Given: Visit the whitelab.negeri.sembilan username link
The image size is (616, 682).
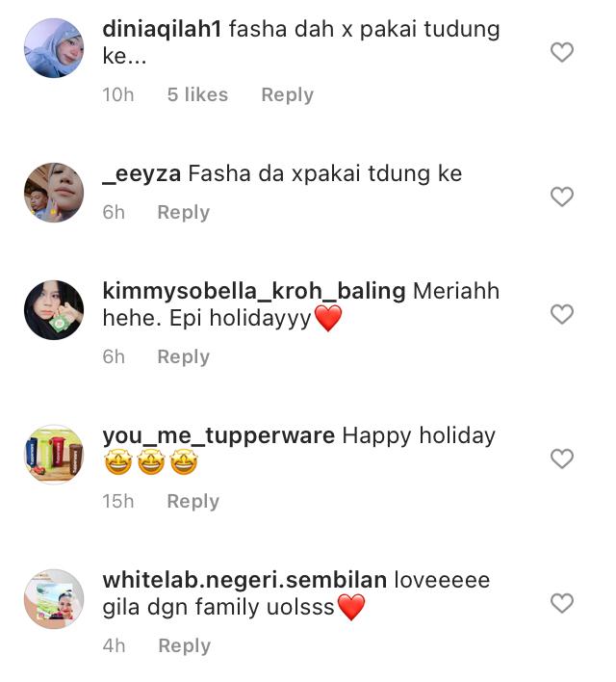Looking at the screenshot, I should point(244,581).
